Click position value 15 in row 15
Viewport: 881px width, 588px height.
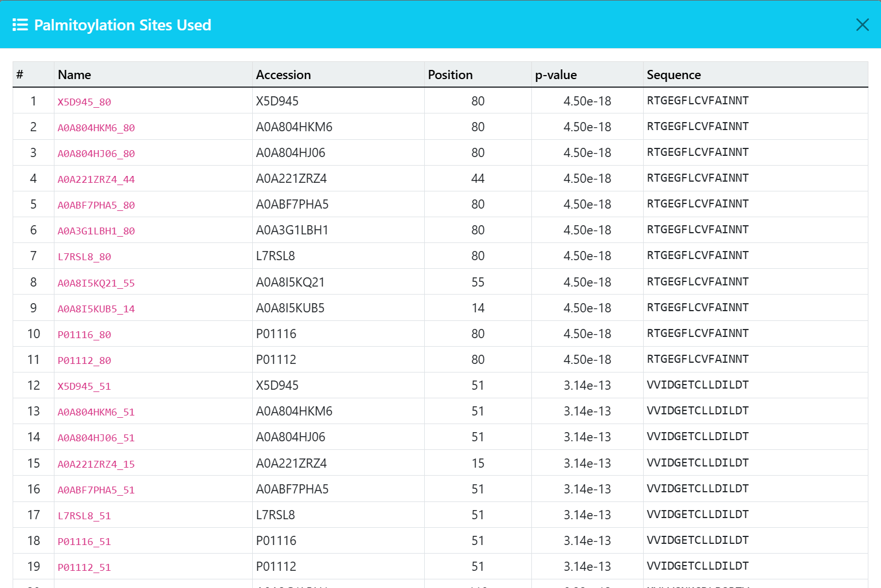[478, 464]
